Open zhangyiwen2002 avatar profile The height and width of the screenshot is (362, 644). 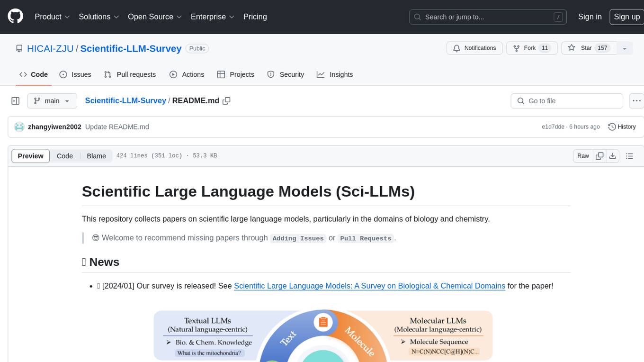pyautogui.click(x=19, y=127)
